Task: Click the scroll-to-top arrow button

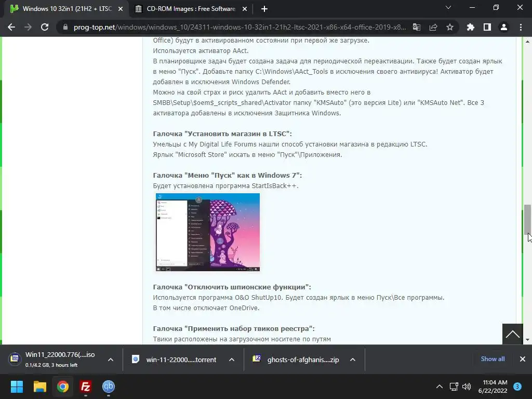Action: [x=512, y=334]
